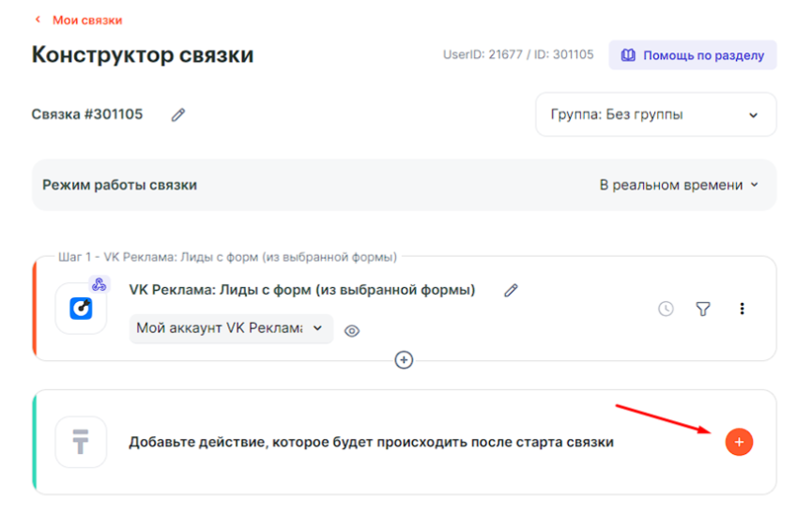
Task: Toggle the eye icon next to account selector
Action: 352,330
